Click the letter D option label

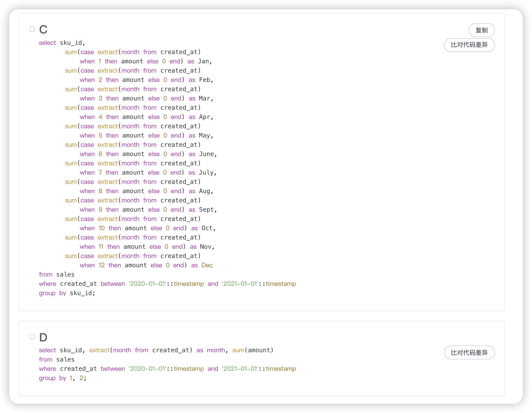(x=43, y=337)
